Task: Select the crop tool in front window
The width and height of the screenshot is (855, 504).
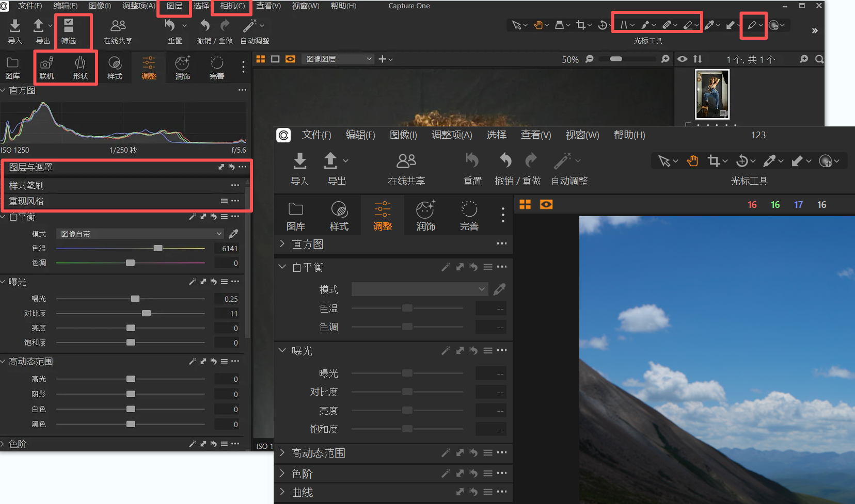Action: coord(714,161)
